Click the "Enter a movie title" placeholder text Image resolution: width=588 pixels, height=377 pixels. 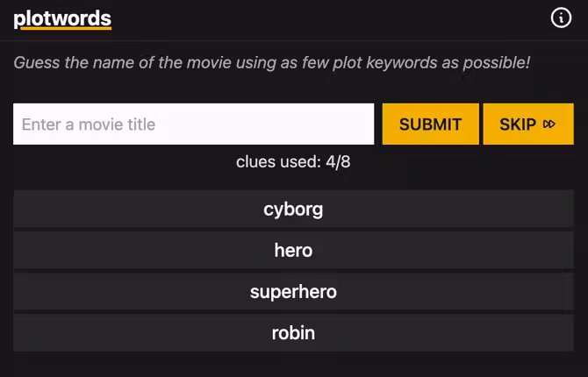(89, 124)
